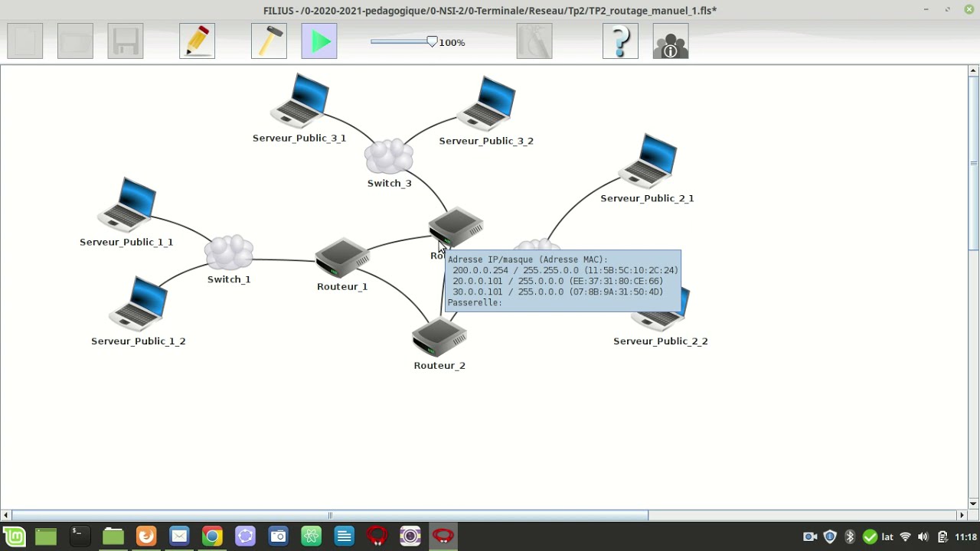Click the horizontal scrollbar thumb
980x551 pixels.
[x=329, y=516]
